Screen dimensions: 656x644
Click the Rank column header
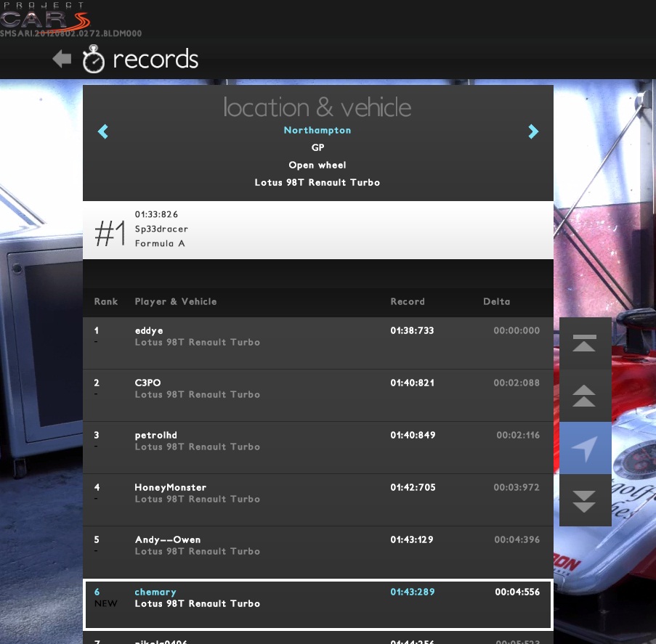click(x=106, y=301)
